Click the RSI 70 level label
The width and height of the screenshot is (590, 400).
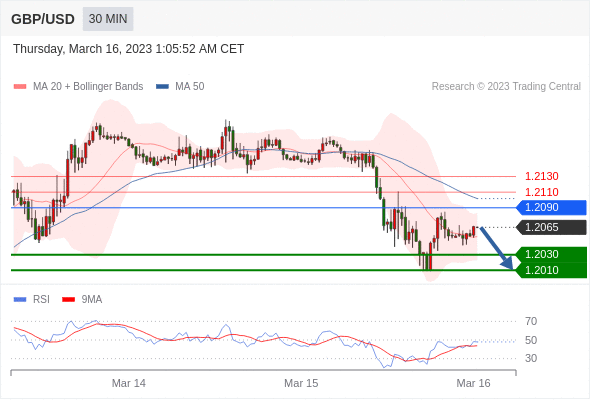[x=531, y=321]
